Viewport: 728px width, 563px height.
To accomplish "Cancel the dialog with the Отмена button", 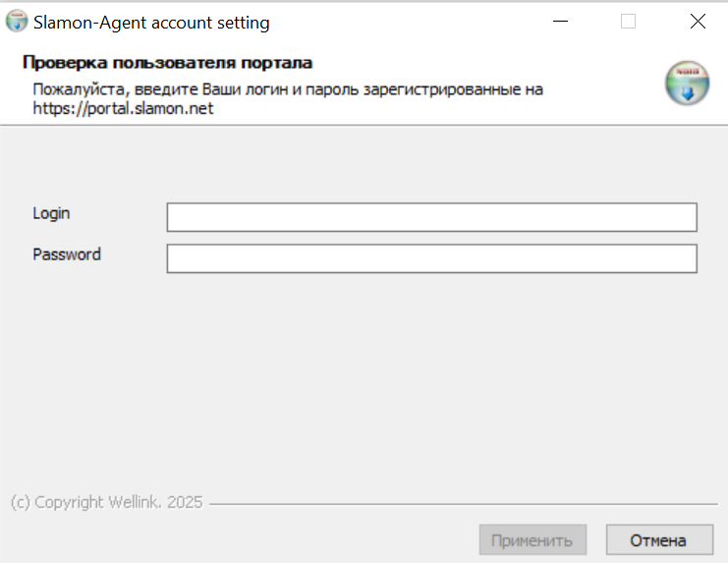I will click(659, 539).
